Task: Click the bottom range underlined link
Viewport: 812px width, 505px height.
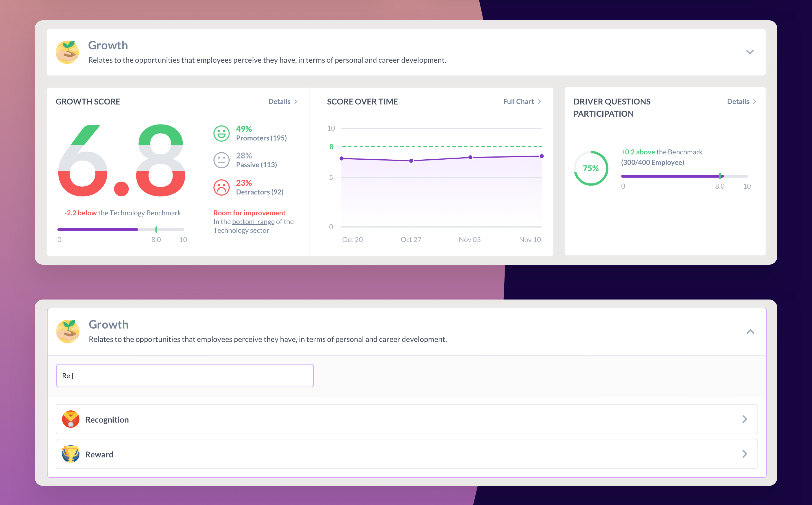Action: pyautogui.click(x=253, y=222)
